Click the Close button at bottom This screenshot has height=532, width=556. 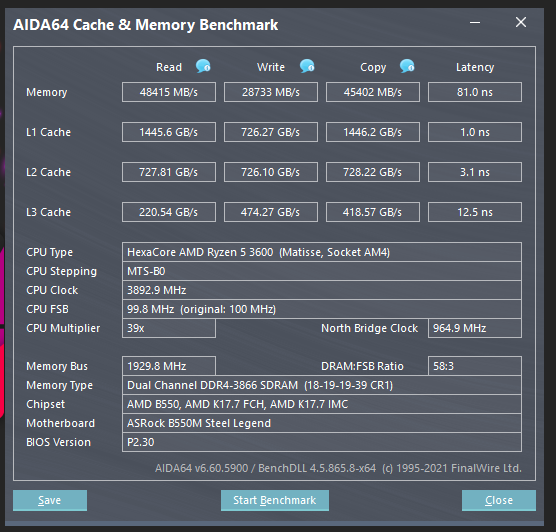[x=499, y=500]
